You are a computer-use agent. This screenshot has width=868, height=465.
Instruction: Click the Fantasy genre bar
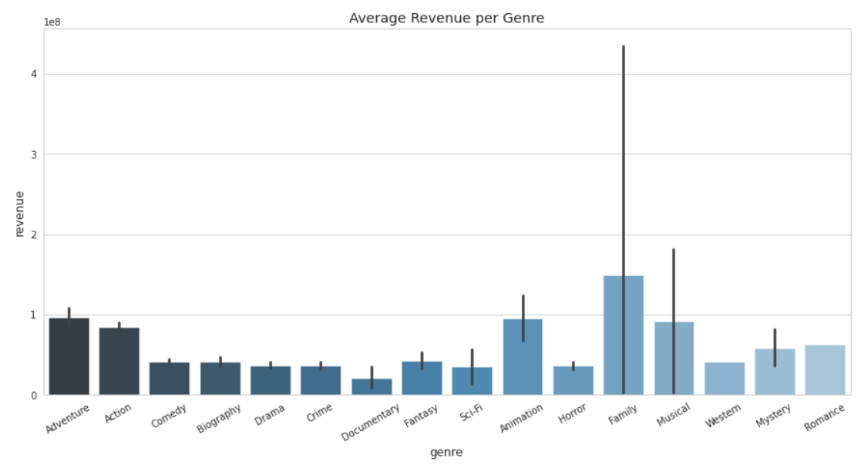tap(422, 378)
